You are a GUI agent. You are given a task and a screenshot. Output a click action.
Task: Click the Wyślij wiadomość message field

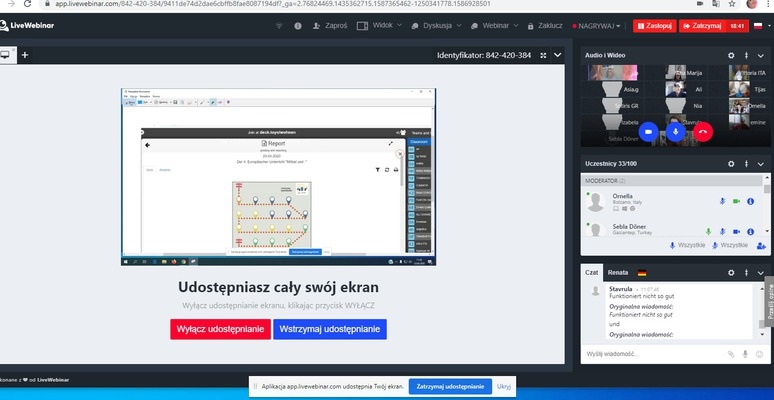coord(650,354)
